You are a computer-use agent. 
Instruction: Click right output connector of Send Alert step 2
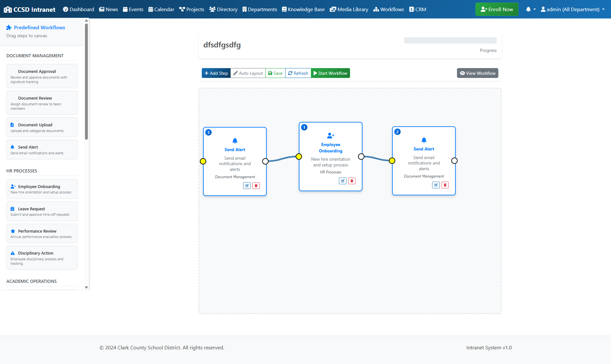point(454,161)
